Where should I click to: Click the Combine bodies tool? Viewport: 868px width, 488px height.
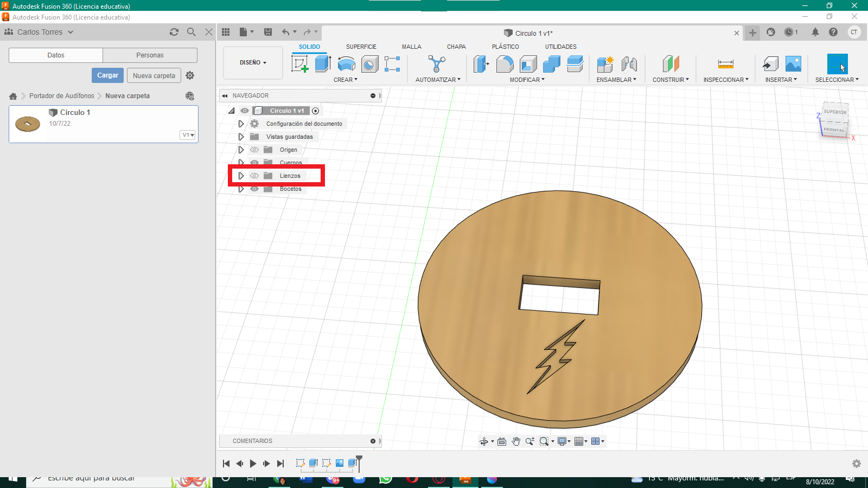[551, 64]
